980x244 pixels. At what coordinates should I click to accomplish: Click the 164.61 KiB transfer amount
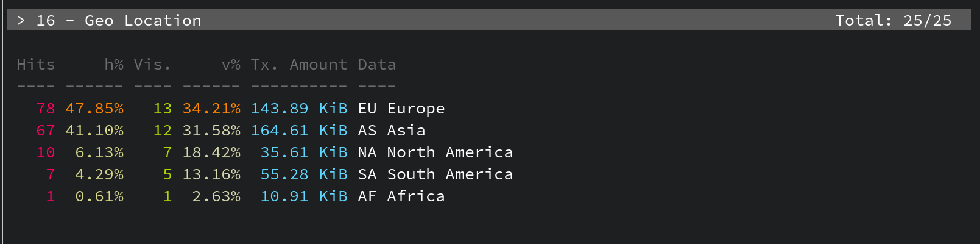click(298, 131)
